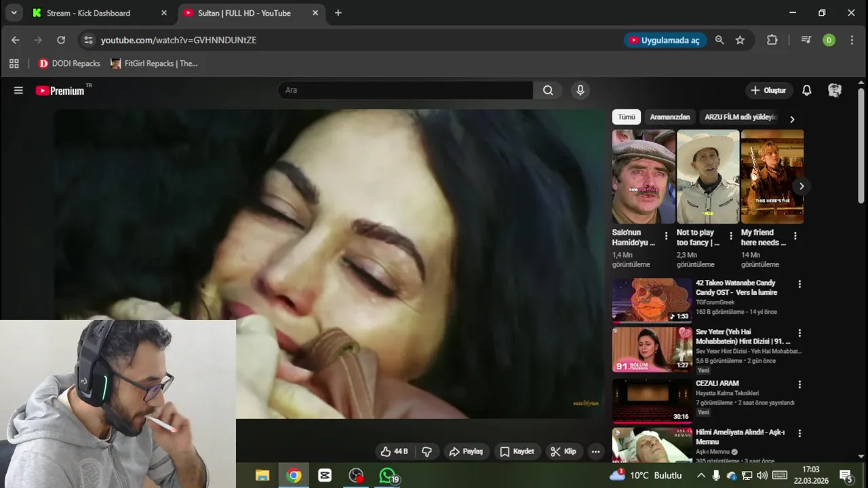Image resolution: width=868 pixels, height=488 pixels.
Task: Open options for My friend here needs short
Action: [795, 237]
